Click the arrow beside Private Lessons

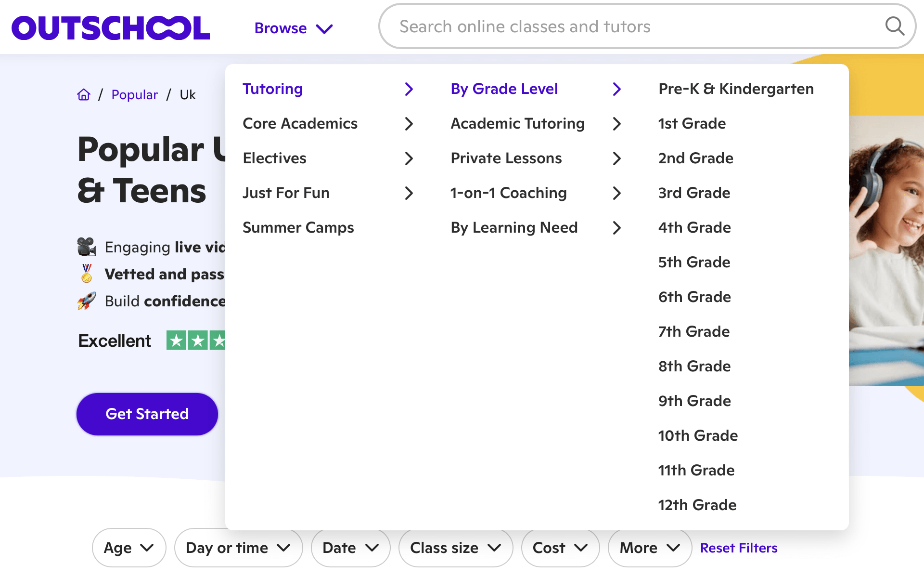tap(617, 158)
